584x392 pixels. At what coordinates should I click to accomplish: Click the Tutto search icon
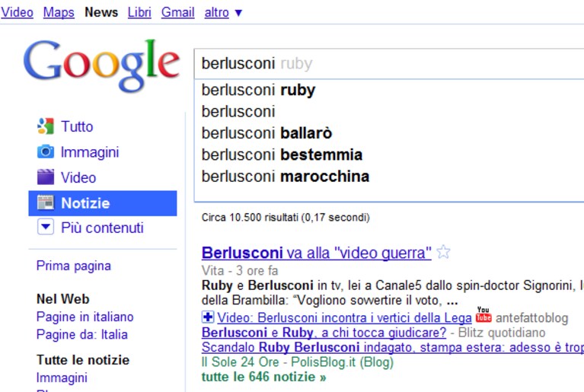click(46, 126)
